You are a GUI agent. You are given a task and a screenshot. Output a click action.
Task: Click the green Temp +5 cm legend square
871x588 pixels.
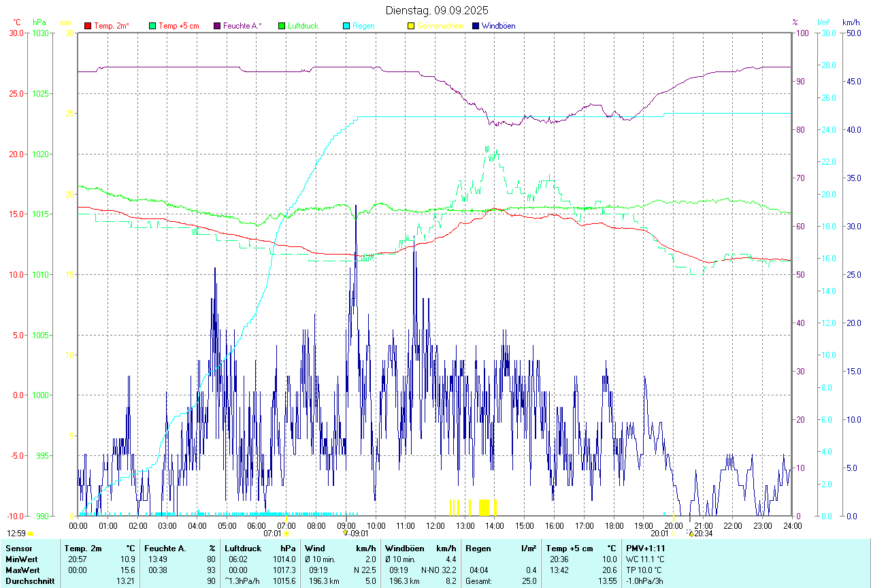[152, 26]
